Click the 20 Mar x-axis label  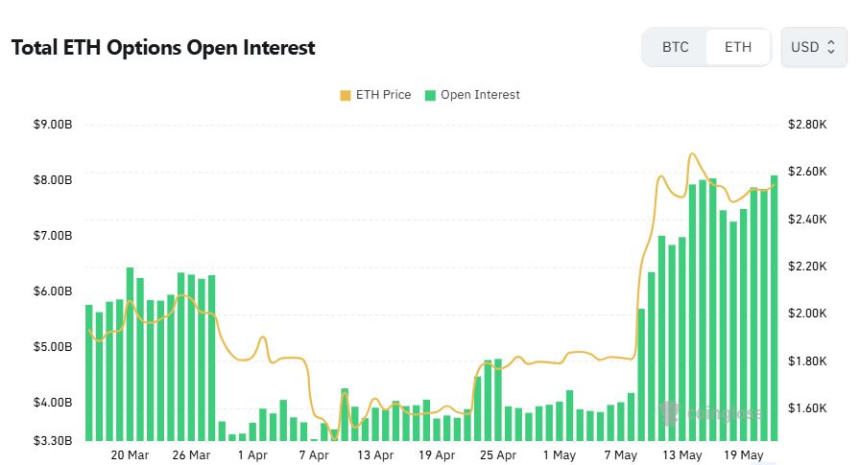point(129,455)
